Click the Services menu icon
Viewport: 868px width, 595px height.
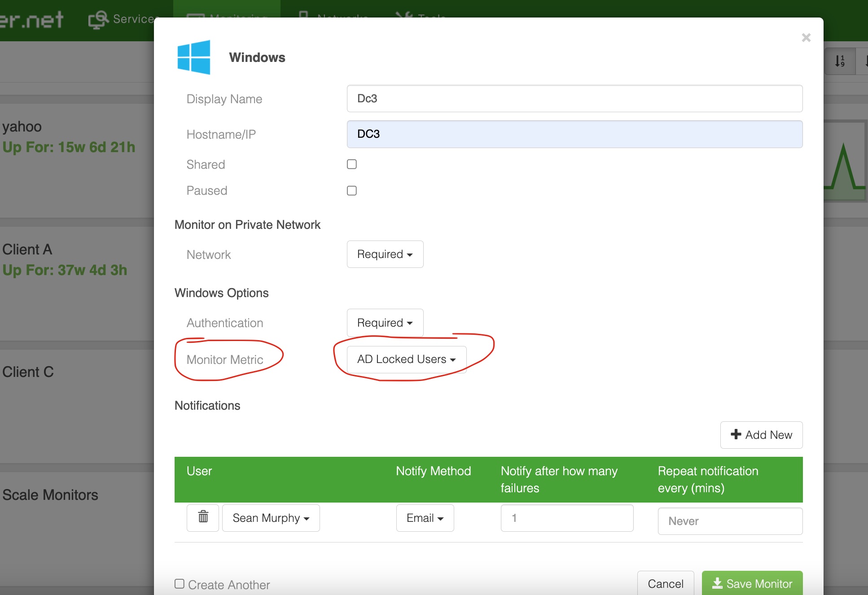pos(98,19)
